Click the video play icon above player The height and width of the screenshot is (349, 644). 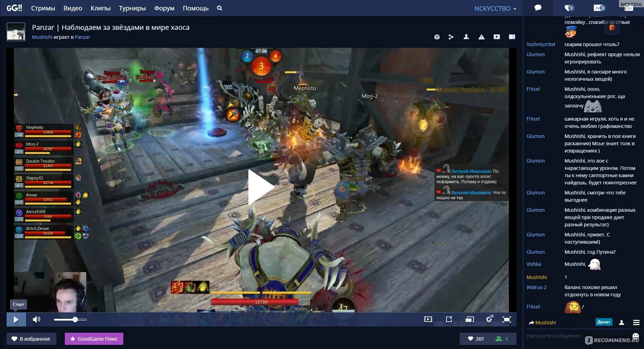497,37
